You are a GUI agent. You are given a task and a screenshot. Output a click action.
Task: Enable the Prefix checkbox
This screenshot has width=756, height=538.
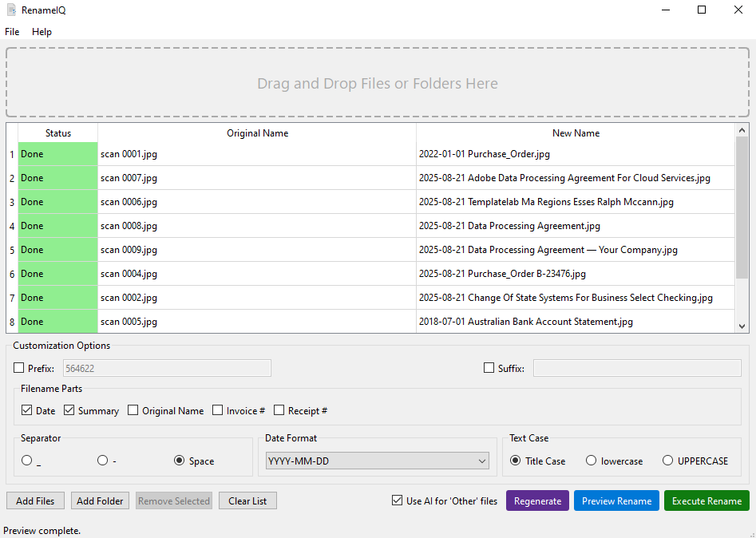click(19, 368)
